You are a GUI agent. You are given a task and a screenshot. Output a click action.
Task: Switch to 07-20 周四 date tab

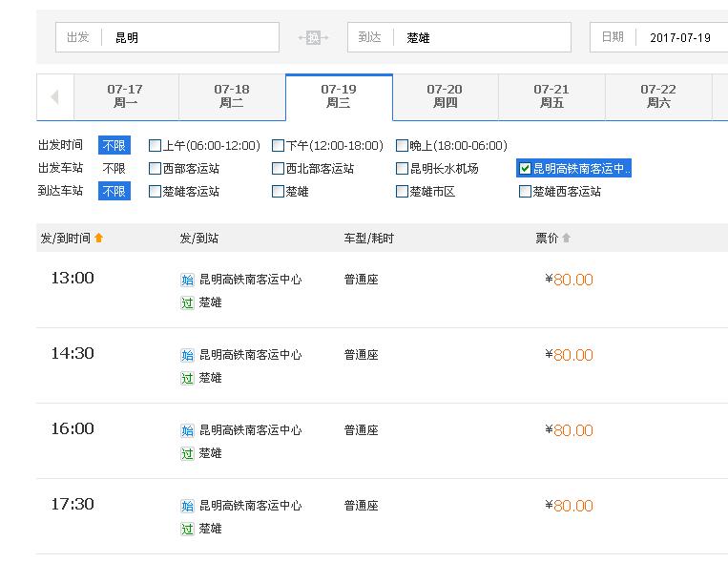[446, 96]
